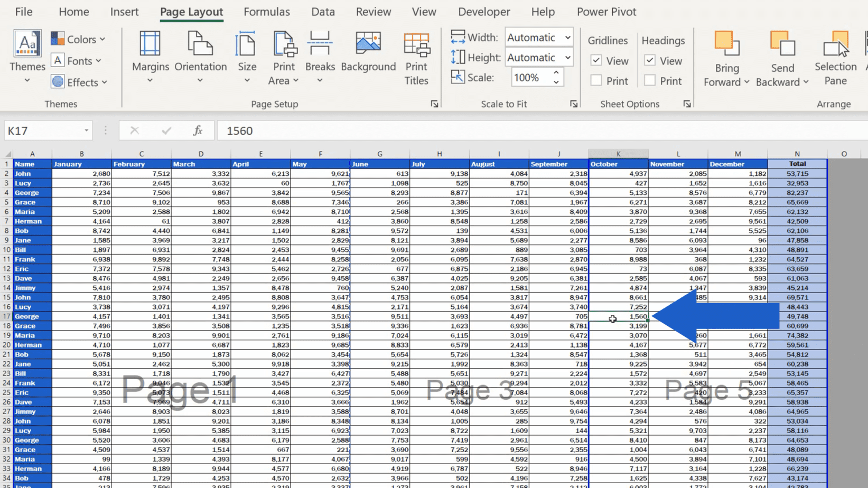868x488 pixels.
Task: Open the Selection Pane
Action: point(835,58)
